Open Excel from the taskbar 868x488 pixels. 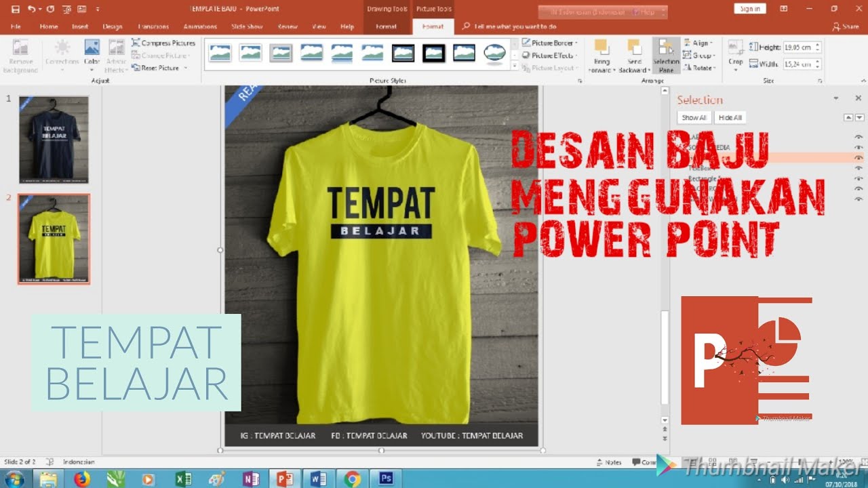click(x=184, y=479)
